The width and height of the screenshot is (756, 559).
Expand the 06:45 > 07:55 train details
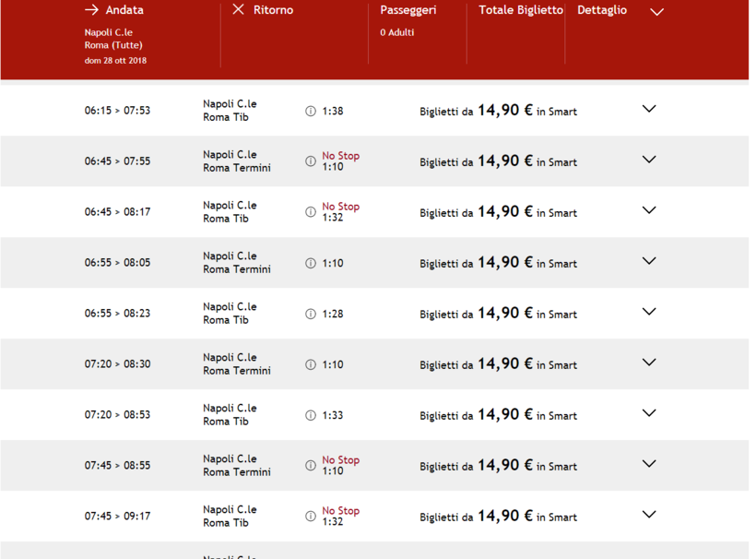(649, 160)
